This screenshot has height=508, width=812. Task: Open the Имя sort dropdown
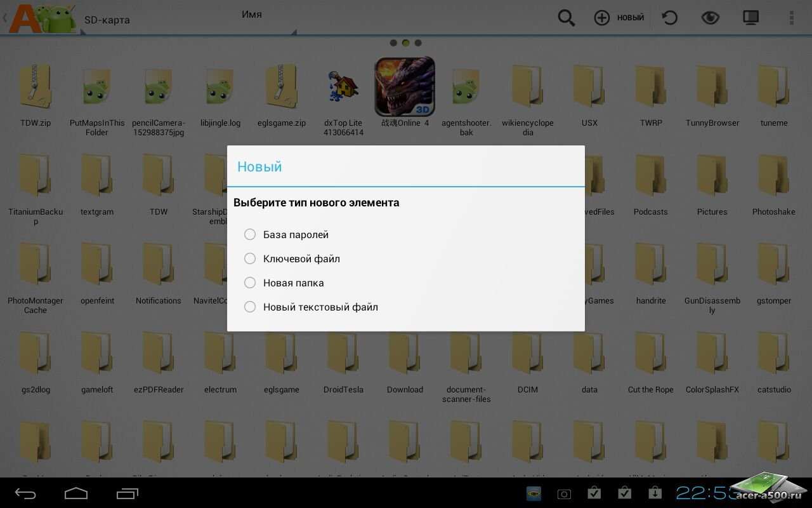click(x=252, y=15)
